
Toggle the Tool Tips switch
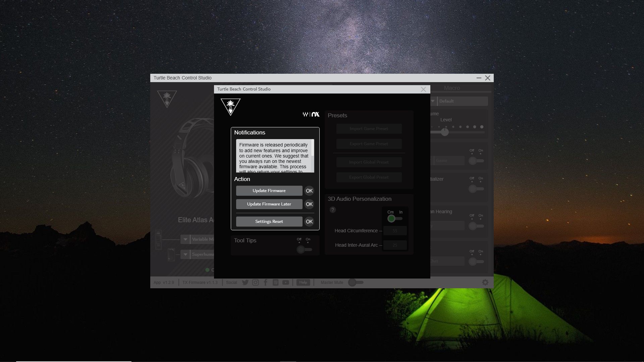[304, 249]
